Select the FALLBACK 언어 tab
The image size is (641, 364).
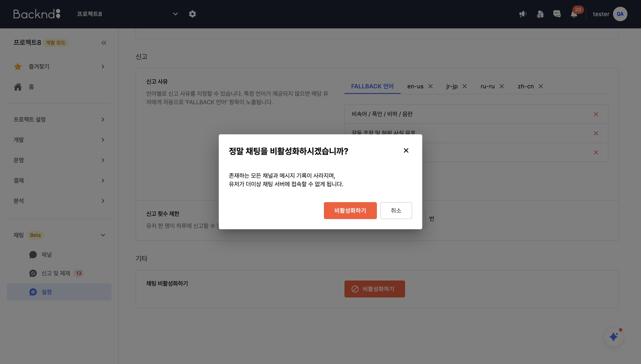tap(372, 86)
